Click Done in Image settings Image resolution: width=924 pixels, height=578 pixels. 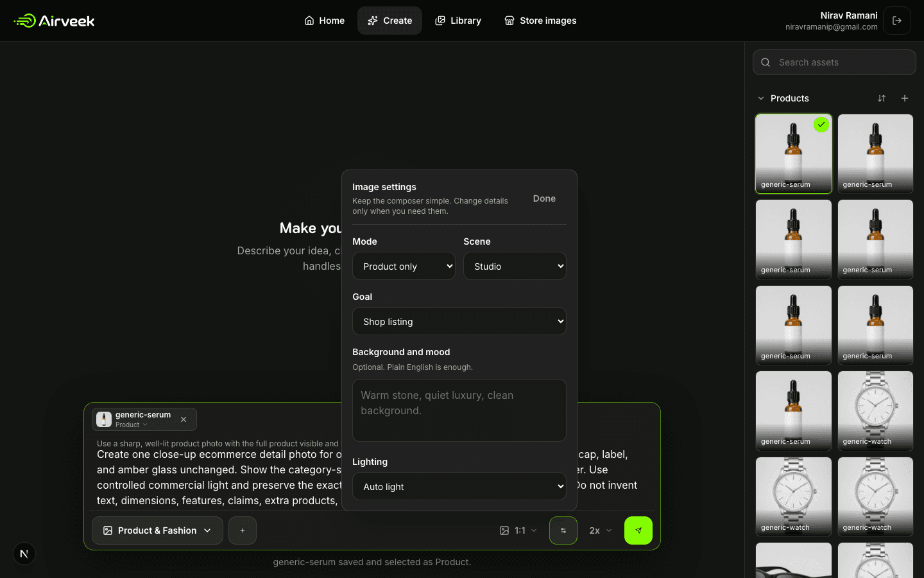tap(544, 198)
